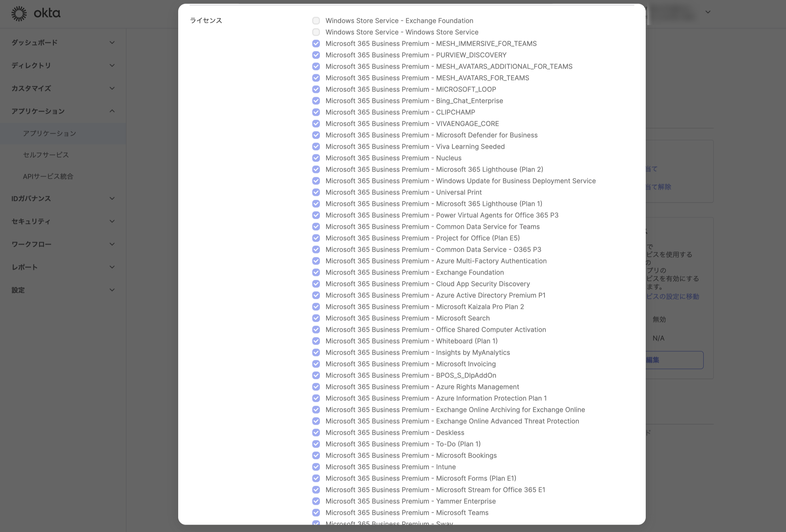786x532 pixels.
Task: Select the アプリケーション submenu item
Action: point(49,133)
